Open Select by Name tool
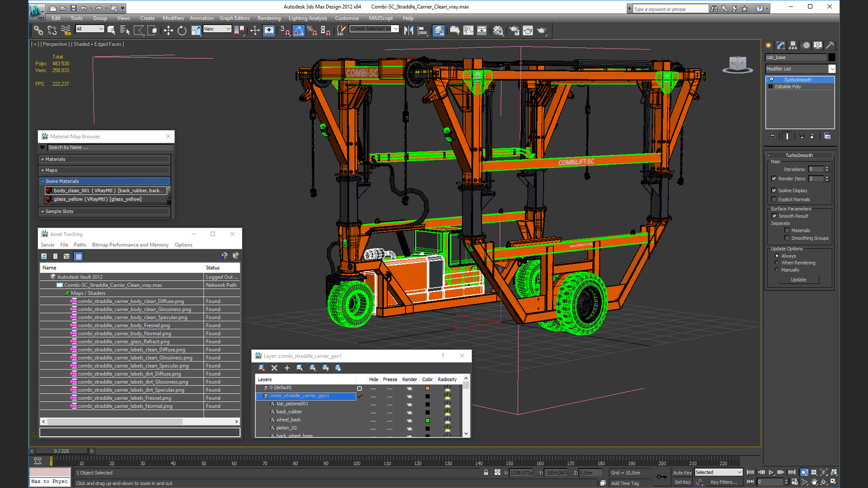The width and height of the screenshot is (868, 488). (x=125, y=30)
